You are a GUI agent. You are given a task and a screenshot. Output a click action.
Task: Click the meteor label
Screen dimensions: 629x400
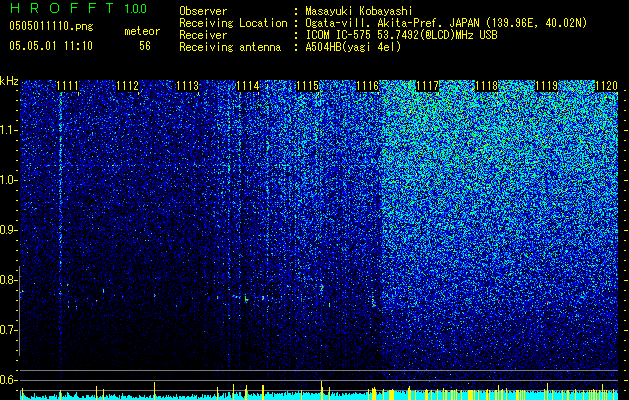tap(142, 31)
